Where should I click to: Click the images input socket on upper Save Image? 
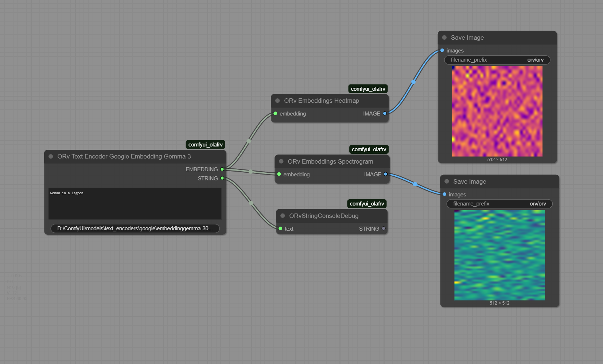442,50
